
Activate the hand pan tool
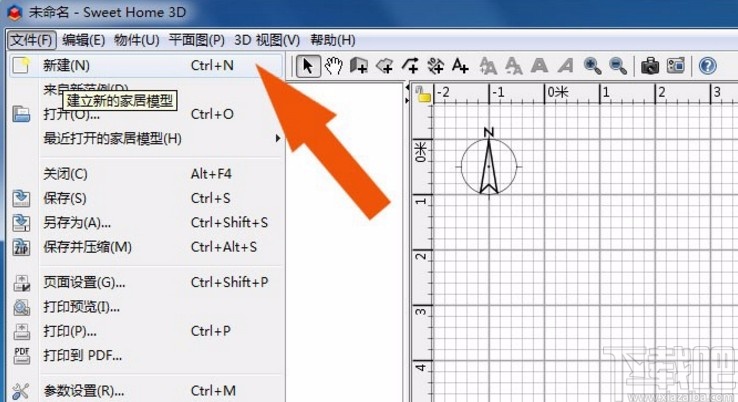[333, 66]
